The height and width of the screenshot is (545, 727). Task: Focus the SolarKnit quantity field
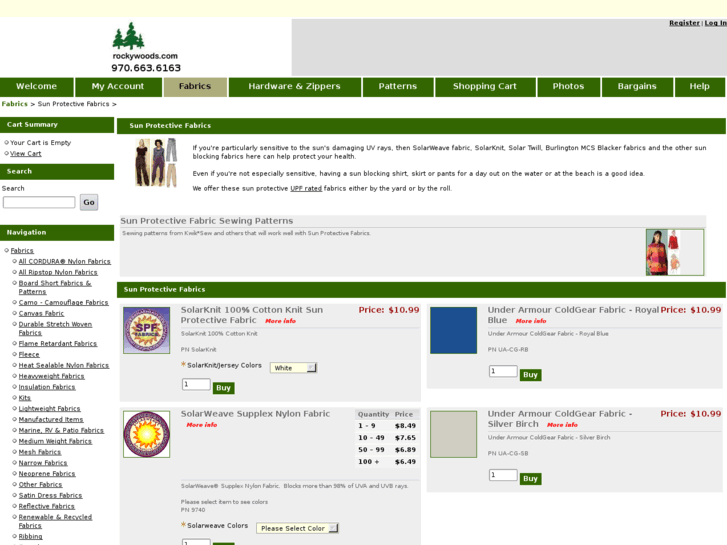(196, 384)
